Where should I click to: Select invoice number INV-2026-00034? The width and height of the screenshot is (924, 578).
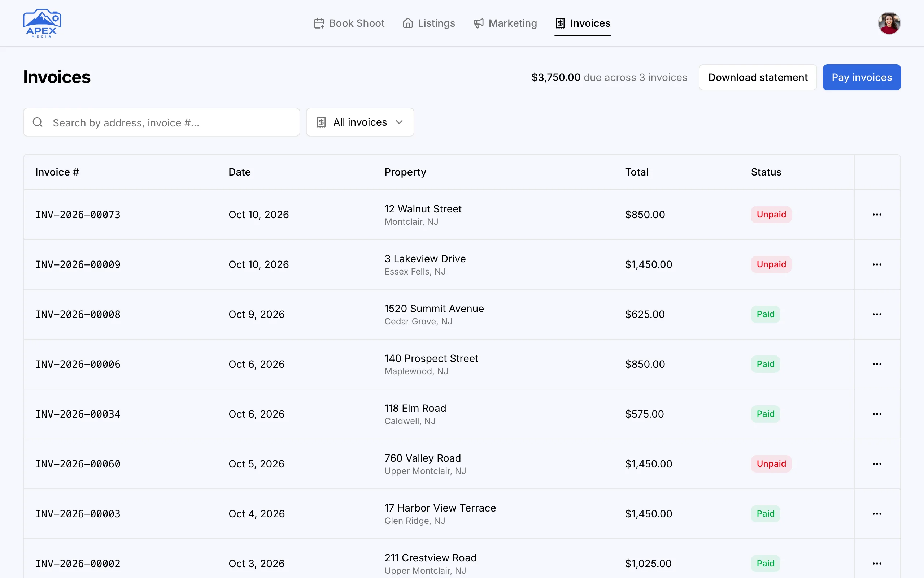[x=78, y=414]
